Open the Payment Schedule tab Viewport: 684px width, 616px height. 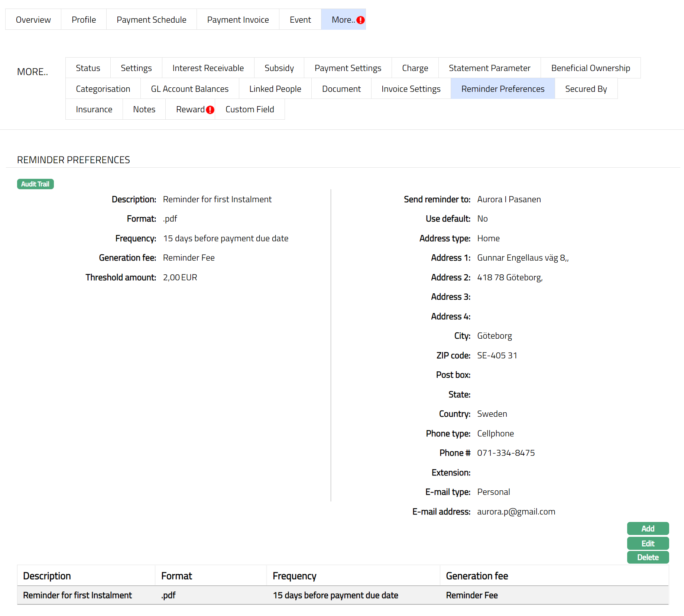(x=151, y=20)
